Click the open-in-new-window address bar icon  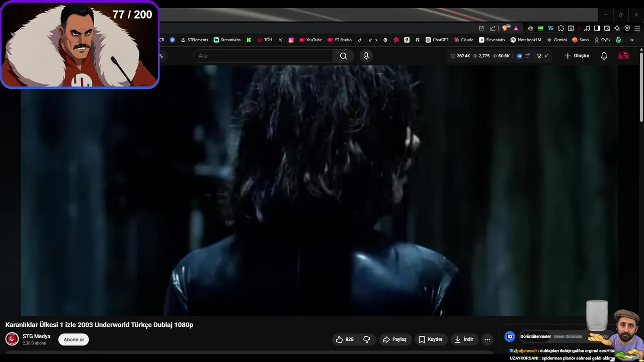[x=481, y=28]
